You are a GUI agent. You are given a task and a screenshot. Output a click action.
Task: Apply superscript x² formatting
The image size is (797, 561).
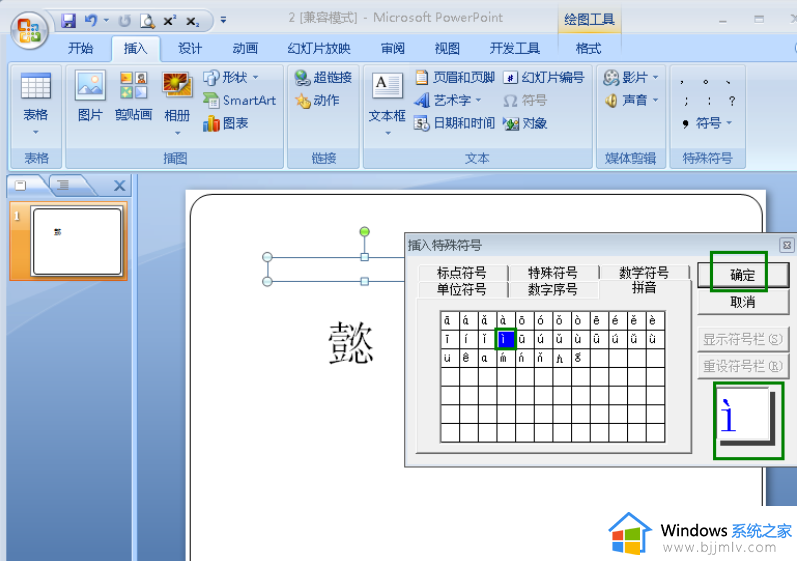(x=169, y=21)
